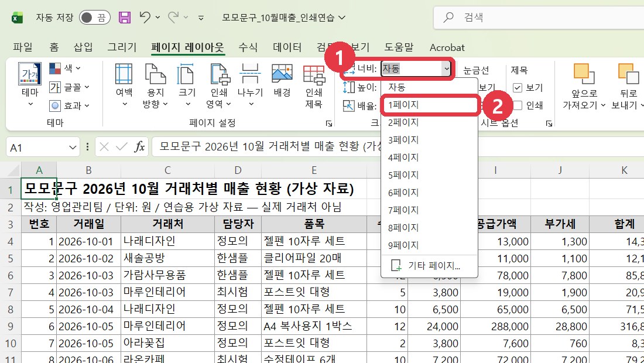Open the 너비 width combo box
The height and width of the screenshot is (363, 644).
[416, 69]
